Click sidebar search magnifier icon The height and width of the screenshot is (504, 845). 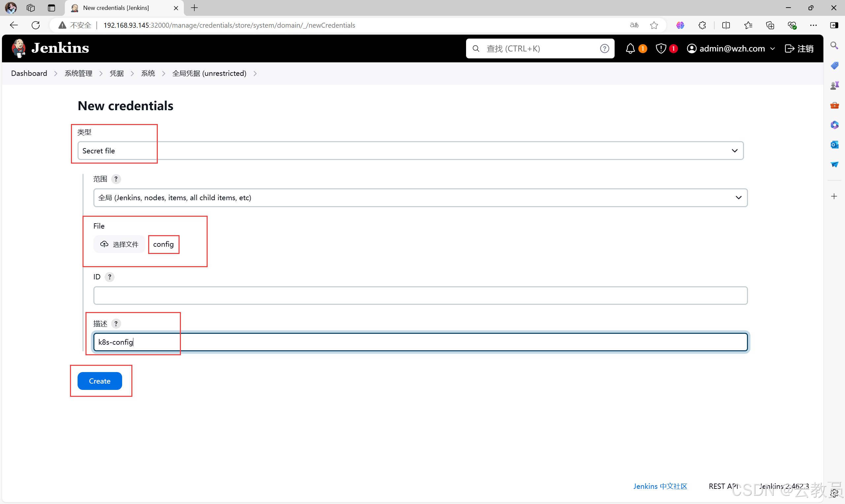click(834, 46)
